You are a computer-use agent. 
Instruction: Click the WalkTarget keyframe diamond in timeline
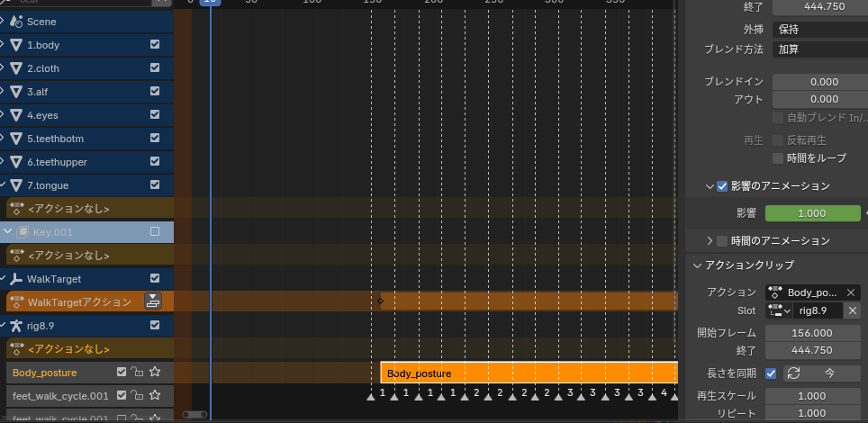coord(380,301)
